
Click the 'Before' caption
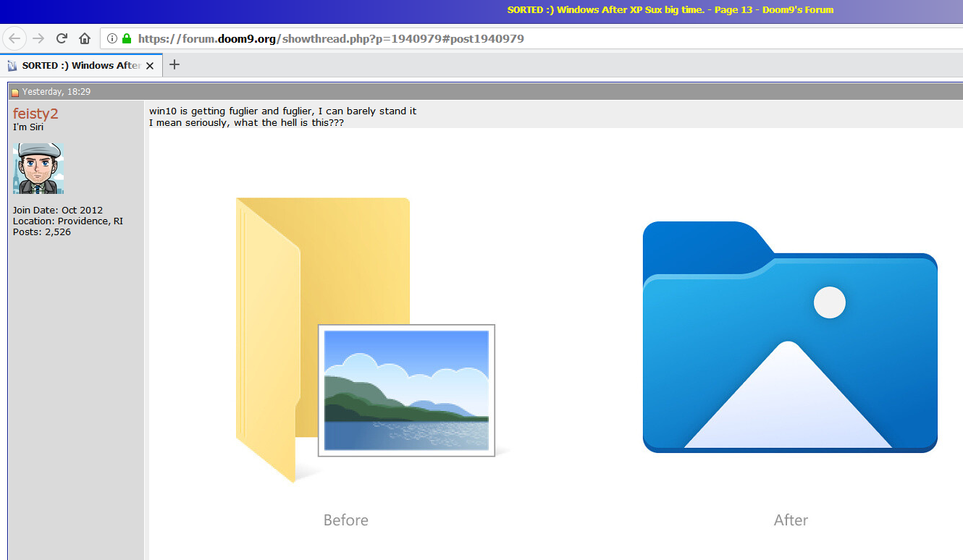click(346, 520)
